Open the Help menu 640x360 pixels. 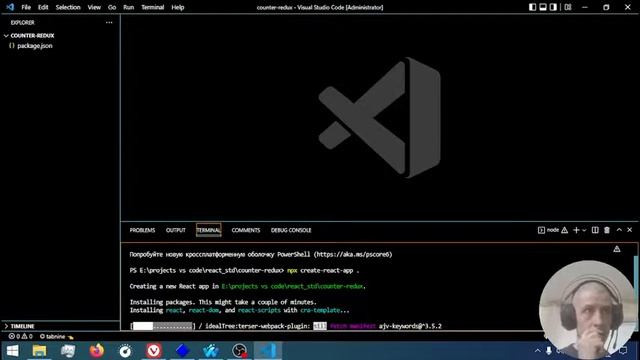[178, 7]
